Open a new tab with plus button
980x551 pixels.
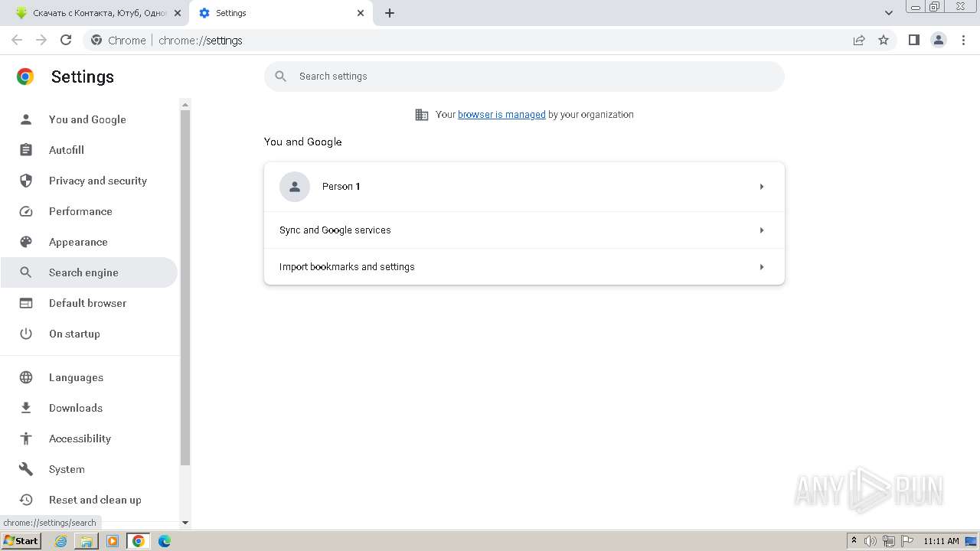click(390, 13)
